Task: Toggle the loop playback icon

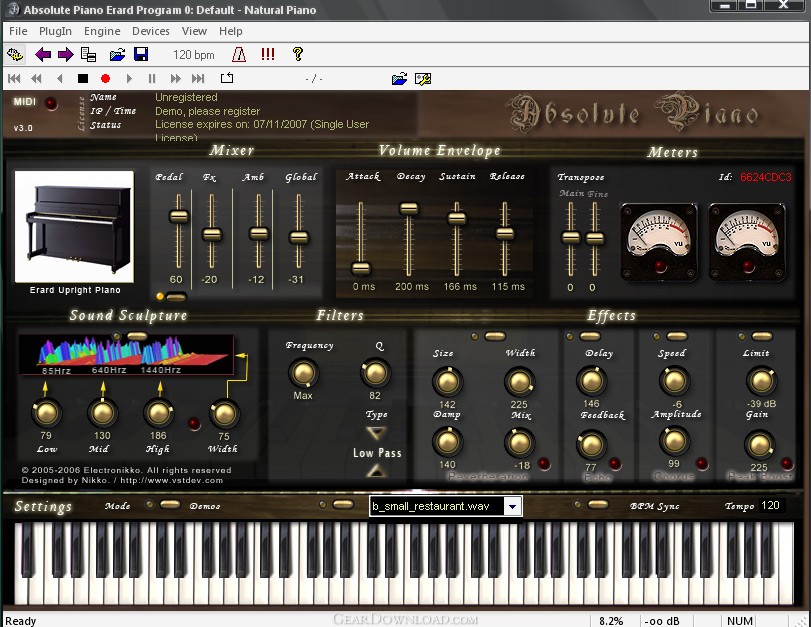Action: point(227,78)
